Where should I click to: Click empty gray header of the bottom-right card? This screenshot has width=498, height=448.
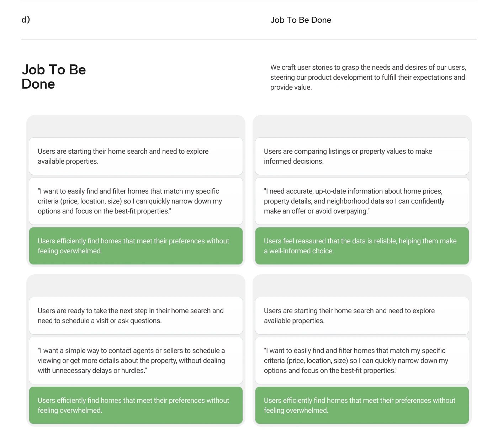[x=362, y=286]
